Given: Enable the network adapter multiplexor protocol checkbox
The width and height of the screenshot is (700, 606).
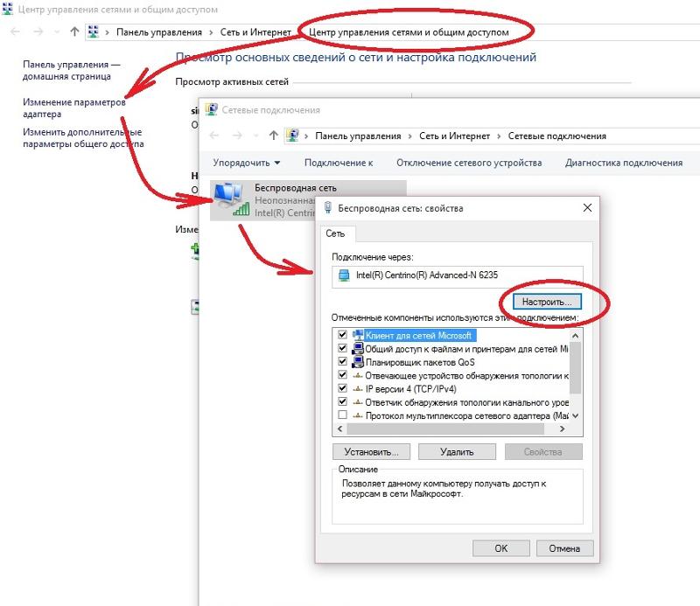Looking at the screenshot, I should (342, 415).
